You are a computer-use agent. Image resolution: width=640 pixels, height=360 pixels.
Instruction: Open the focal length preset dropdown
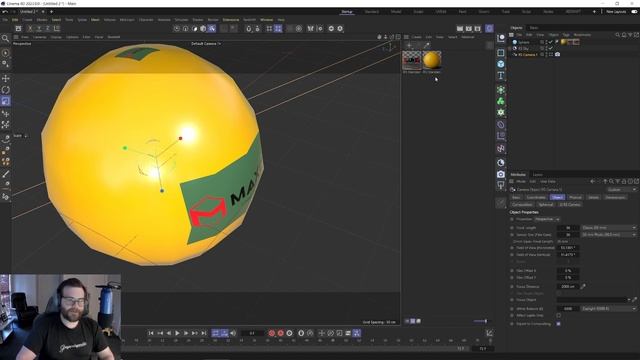pyautogui.click(x=609, y=228)
